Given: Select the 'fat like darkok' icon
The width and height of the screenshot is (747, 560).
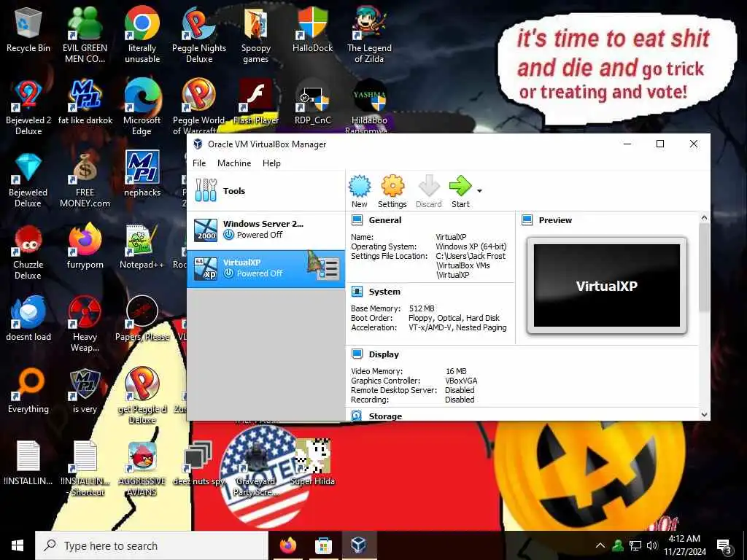Looking at the screenshot, I should (85, 102).
